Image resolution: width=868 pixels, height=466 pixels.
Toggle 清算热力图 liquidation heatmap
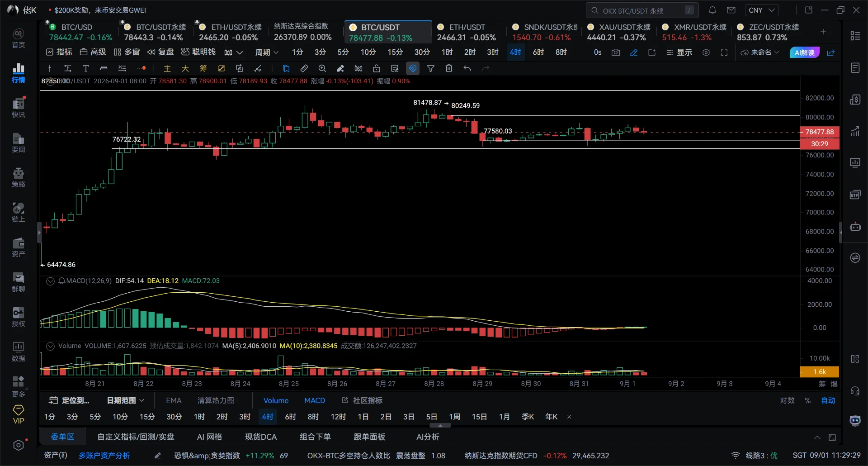click(216, 400)
